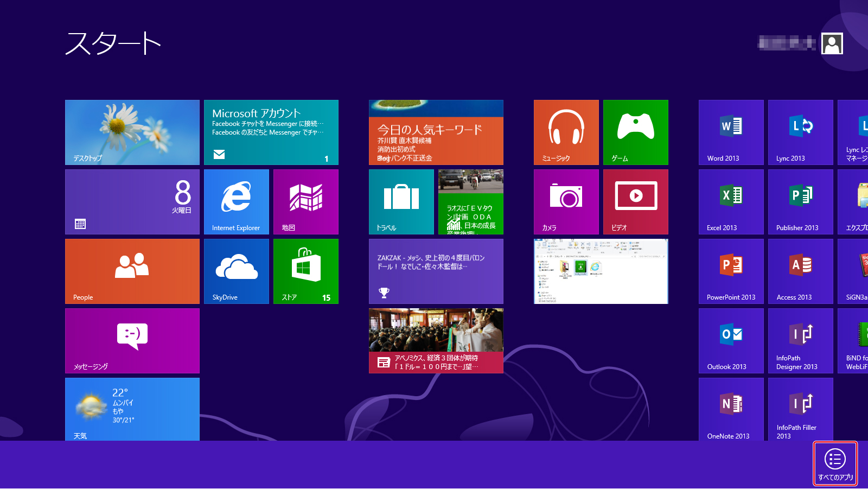Open the 今日の人気キーワード Bing tile
The width and height of the screenshot is (868, 489).
pyautogui.click(x=436, y=132)
